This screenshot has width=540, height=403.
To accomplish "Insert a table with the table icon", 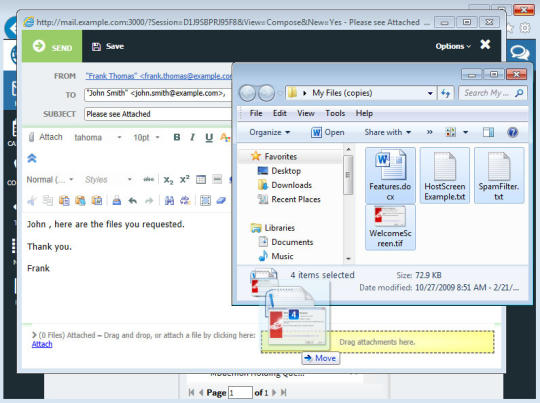I will pos(201,179).
